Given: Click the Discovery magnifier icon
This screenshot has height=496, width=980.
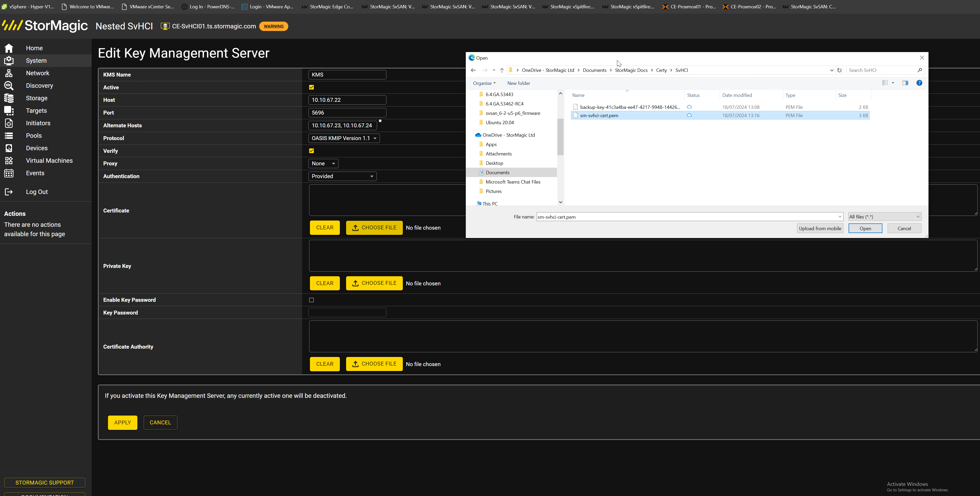Looking at the screenshot, I should click(x=9, y=86).
